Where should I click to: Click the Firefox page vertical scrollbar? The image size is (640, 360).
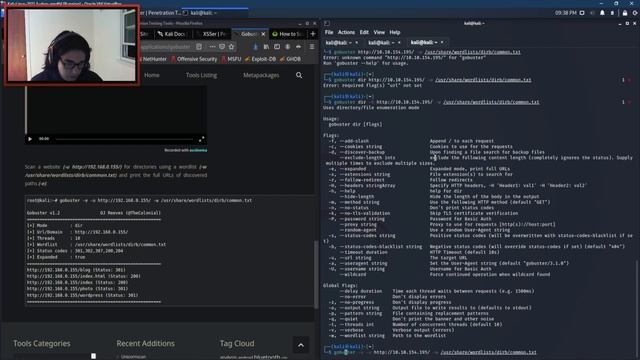(316, 273)
